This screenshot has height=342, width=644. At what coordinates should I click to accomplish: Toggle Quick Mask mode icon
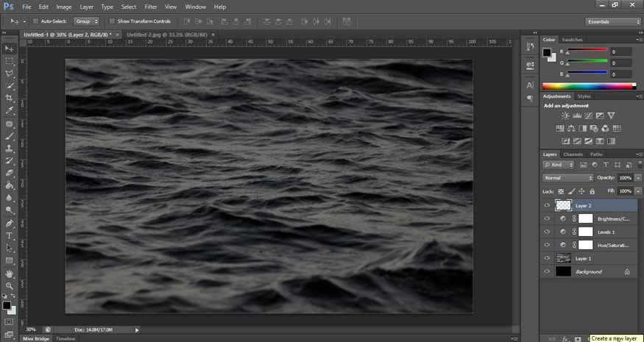9,322
